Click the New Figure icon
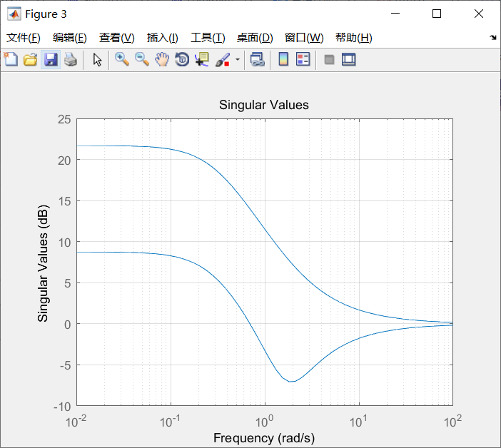The image size is (501, 448). coord(11,60)
